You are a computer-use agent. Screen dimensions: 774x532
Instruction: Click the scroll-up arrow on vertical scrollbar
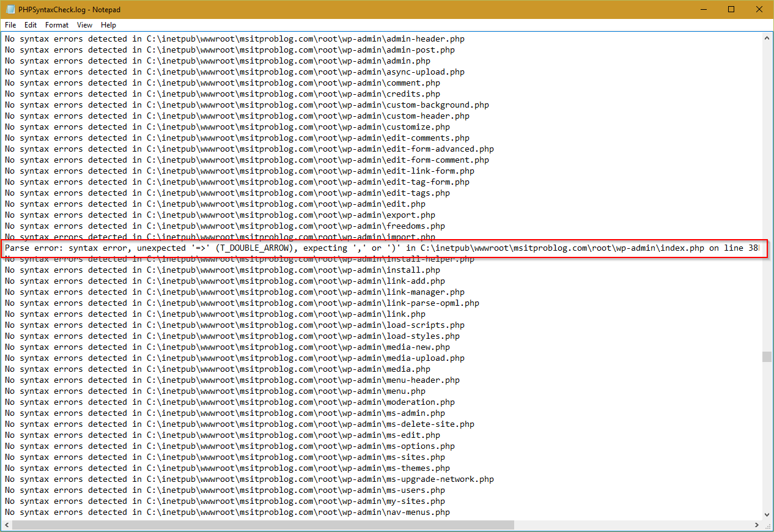coord(767,37)
